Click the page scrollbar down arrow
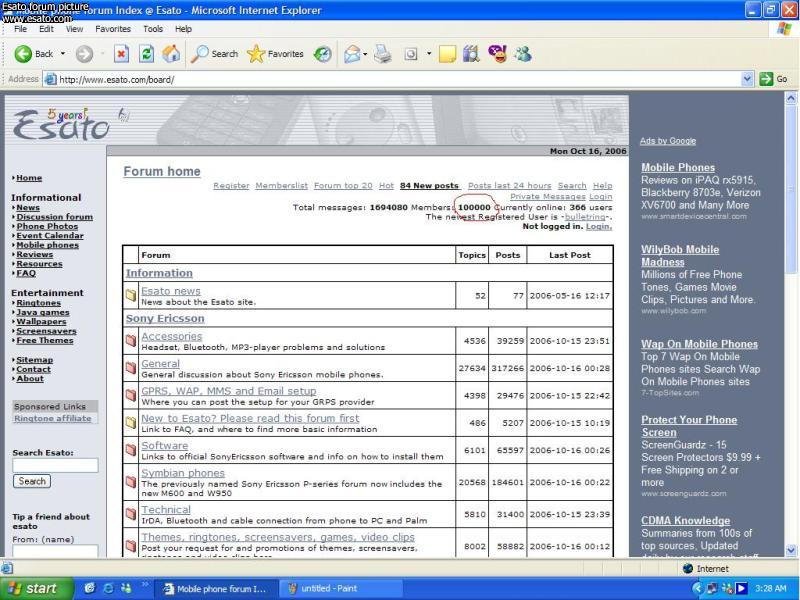The image size is (800, 600). (791, 550)
